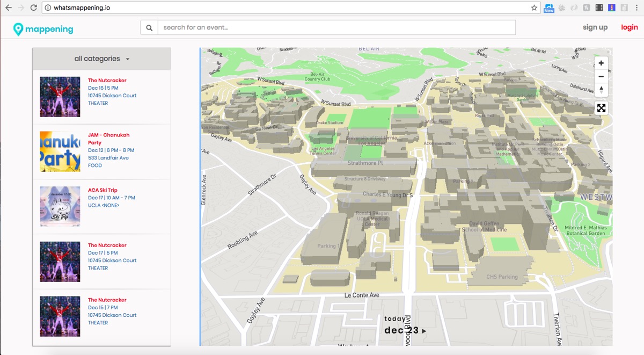
Task: Click the mappening logo pin icon
Action: point(18,29)
